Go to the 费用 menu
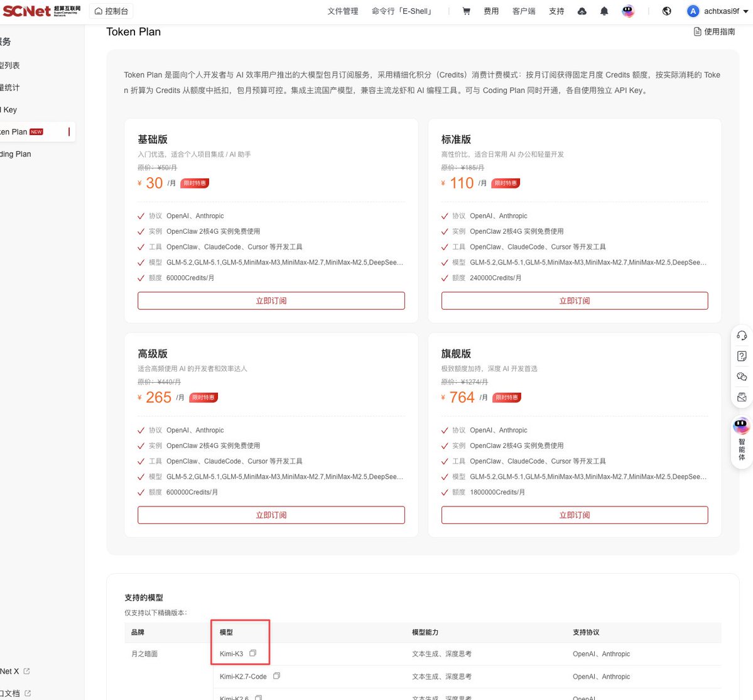The height and width of the screenshot is (700, 753). (490, 11)
